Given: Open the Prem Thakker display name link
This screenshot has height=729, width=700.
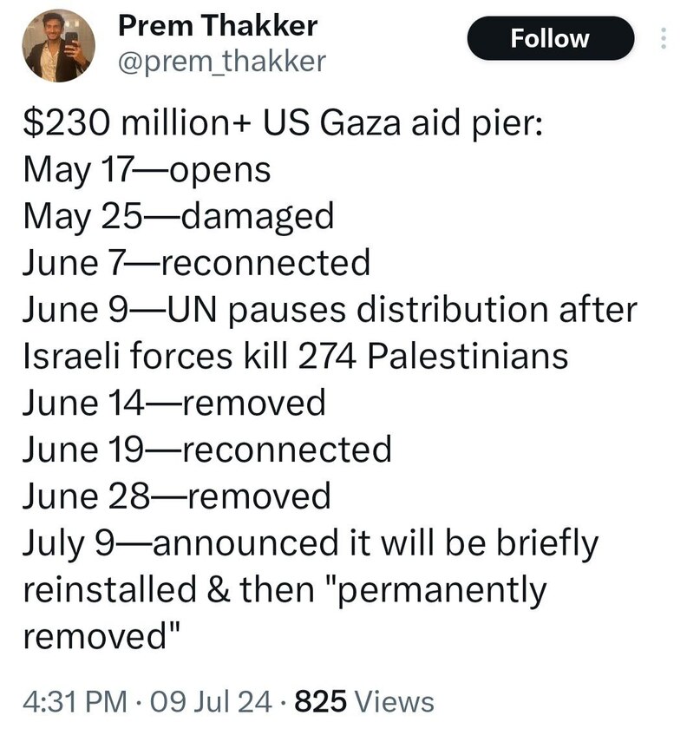Looking at the screenshot, I should (218, 25).
